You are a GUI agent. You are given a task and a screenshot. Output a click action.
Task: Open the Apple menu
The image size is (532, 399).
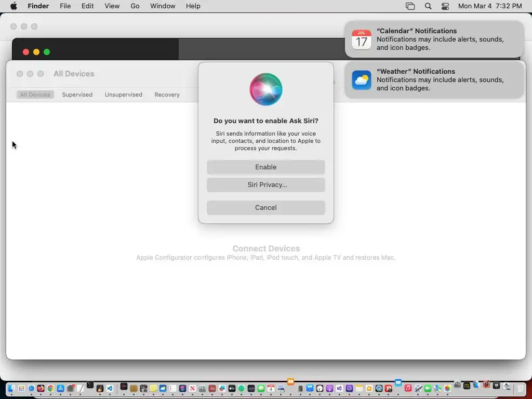tap(14, 6)
